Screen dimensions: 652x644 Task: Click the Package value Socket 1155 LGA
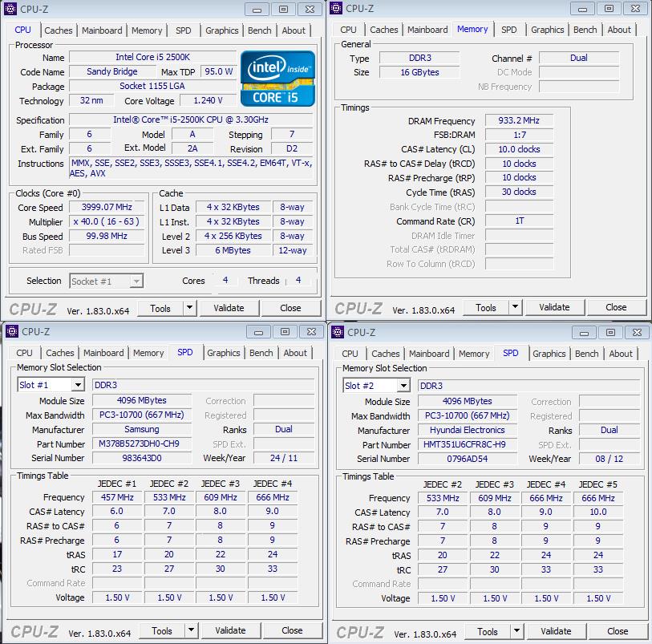tap(152, 86)
